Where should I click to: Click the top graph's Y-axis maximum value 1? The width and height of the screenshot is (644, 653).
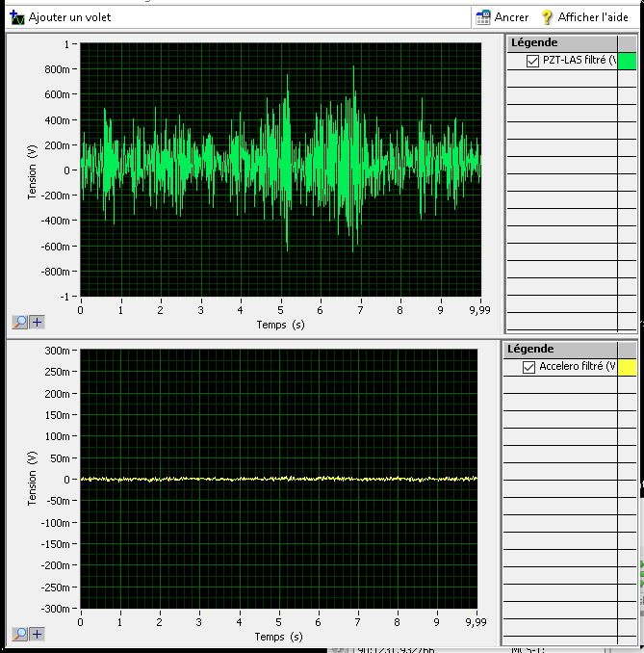68,44
